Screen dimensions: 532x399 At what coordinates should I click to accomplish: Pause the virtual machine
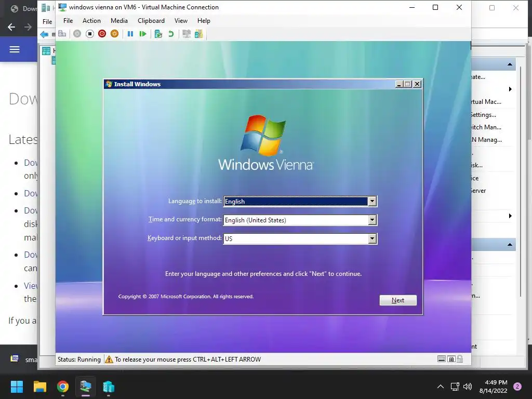tap(130, 34)
